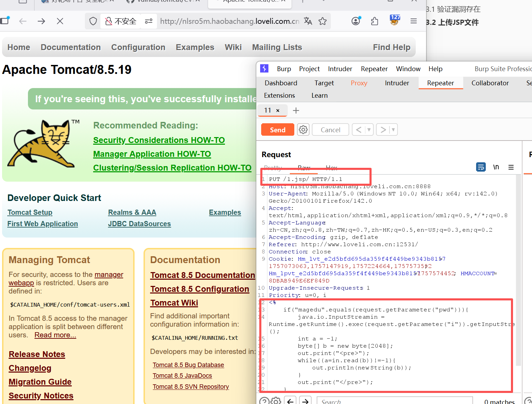Open the Burp menu
Viewport: 532px width, 404px height.
click(284, 69)
